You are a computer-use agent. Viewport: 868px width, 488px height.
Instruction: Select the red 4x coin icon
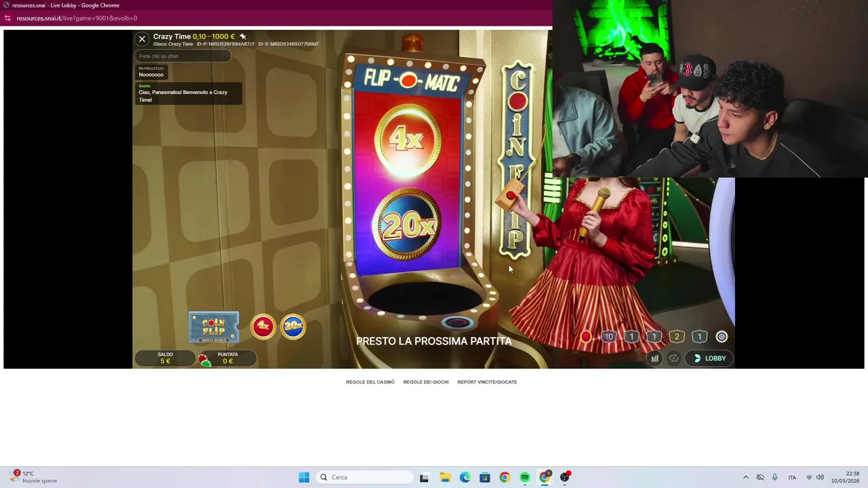[263, 327]
